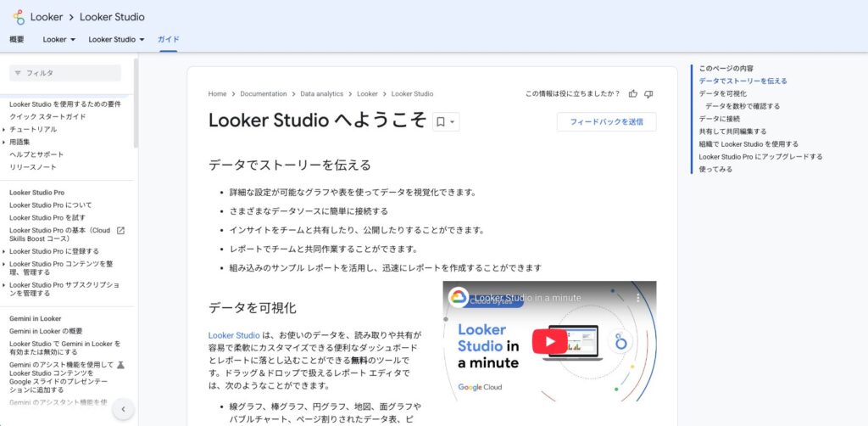868x426 pixels.
Task: Collapse the left navigation panel with arrow
Action: pos(123,409)
